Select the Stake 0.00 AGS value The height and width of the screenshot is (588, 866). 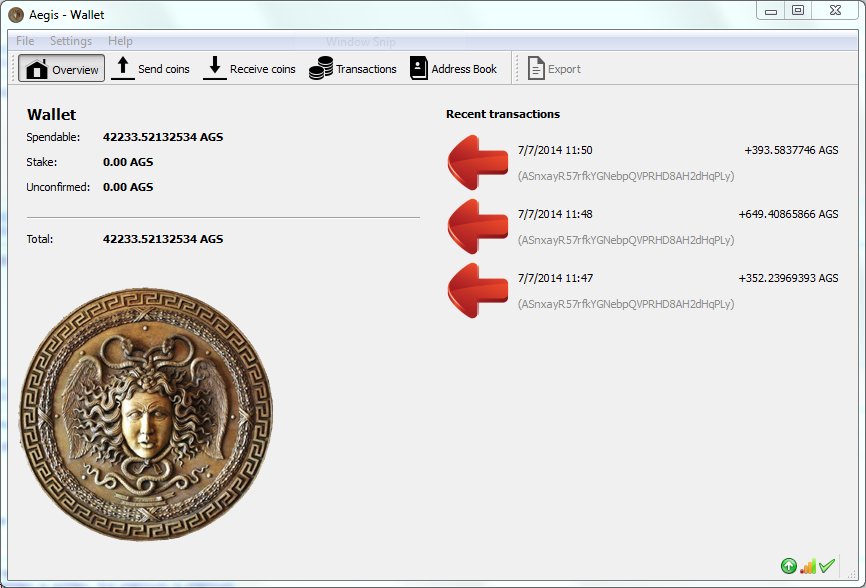(x=128, y=162)
